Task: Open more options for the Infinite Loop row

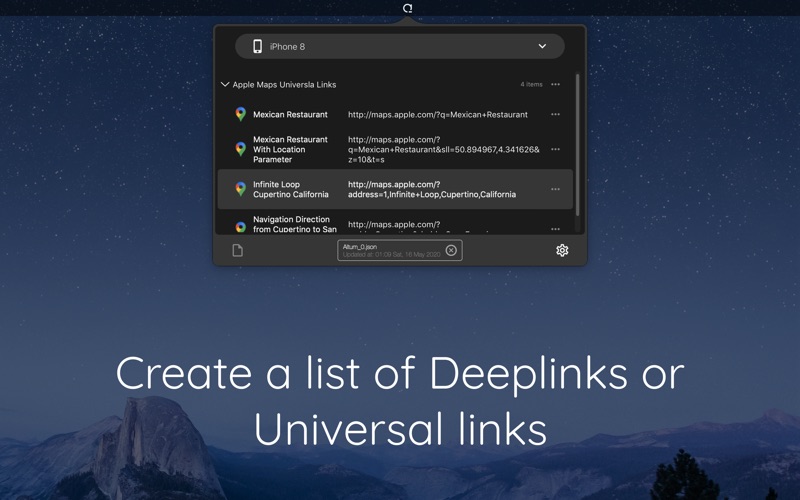Action: tap(555, 189)
